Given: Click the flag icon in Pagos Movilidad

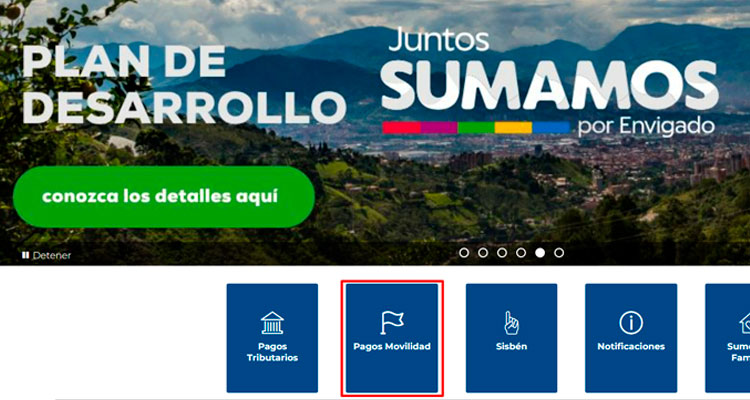Looking at the screenshot, I should click(x=392, y=322).
